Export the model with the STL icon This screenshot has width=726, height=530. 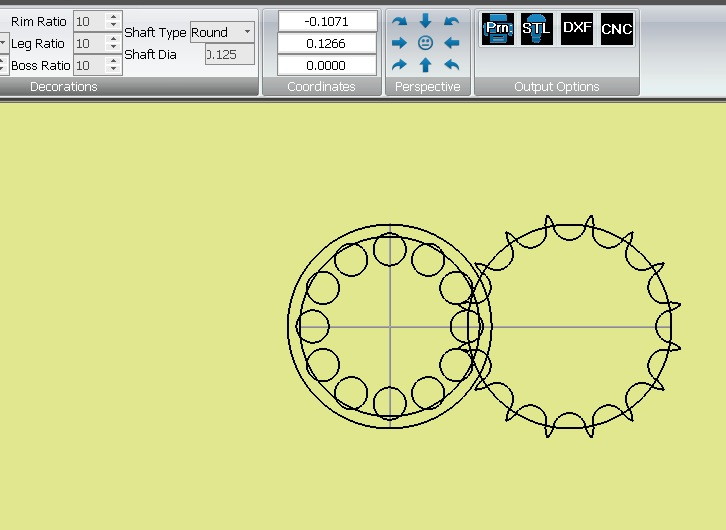tap(537, 29)
